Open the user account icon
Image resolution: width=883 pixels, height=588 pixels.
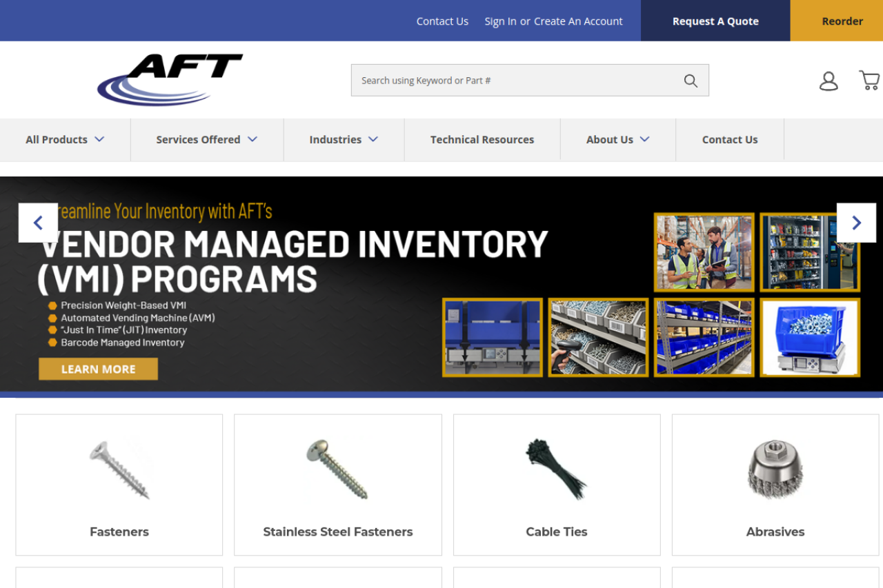tap(829, 81)
